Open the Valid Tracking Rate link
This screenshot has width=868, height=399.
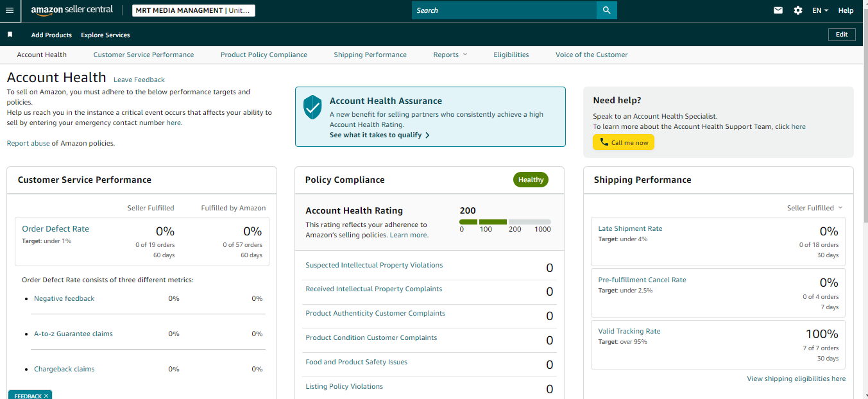629,331
